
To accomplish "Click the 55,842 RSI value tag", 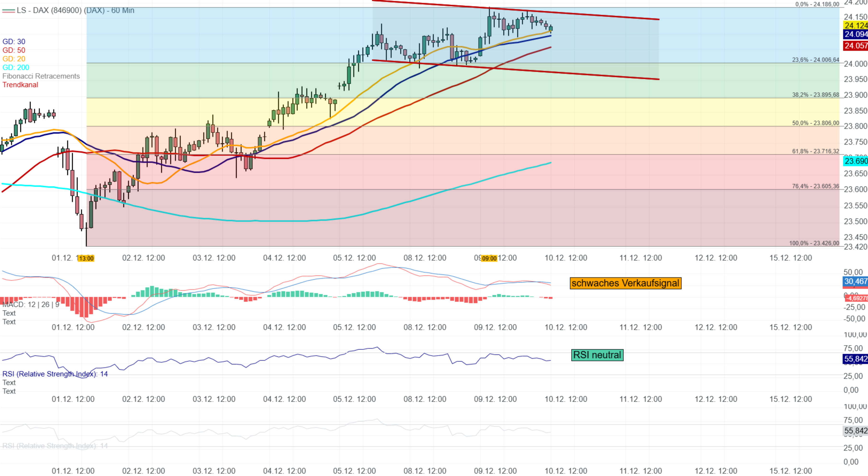I will click(855, 359).
